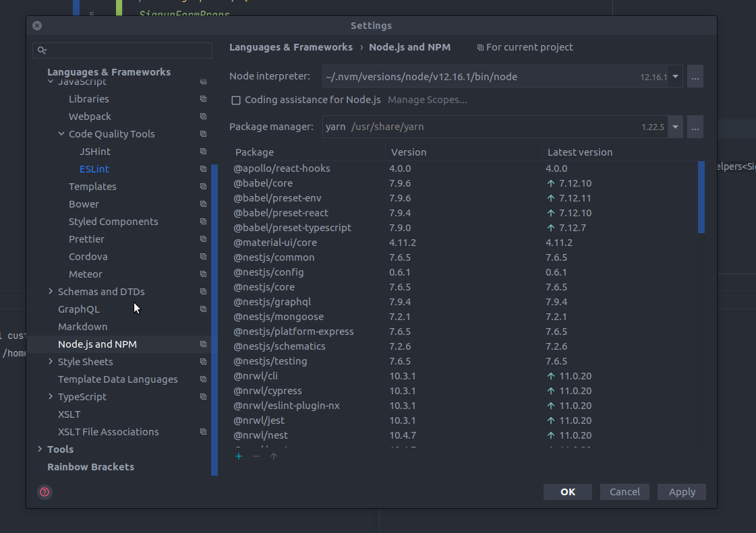Screen dimensions: 756x533
Task: Select the @material-ui/core package row
Action: (463, 243)
